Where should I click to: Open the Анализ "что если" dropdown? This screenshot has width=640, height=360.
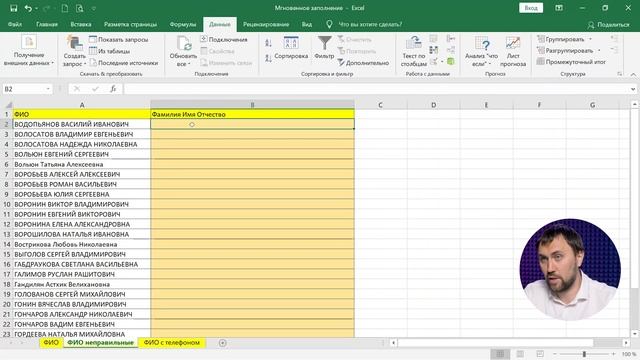(481, 51)
